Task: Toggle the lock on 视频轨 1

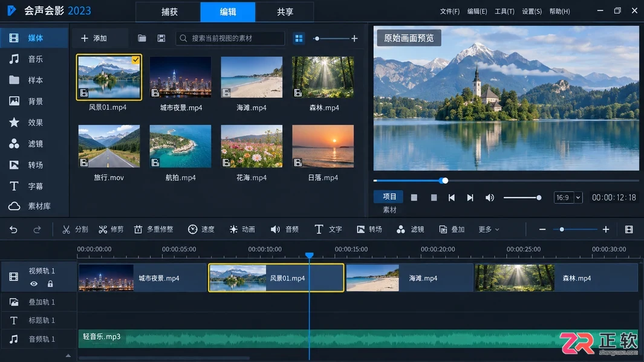Action: 50,283
